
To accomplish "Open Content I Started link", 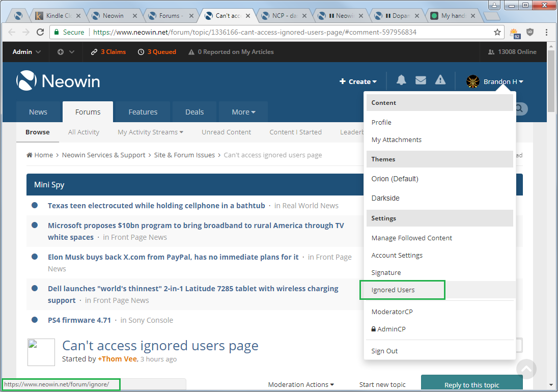I will [295, 132].
